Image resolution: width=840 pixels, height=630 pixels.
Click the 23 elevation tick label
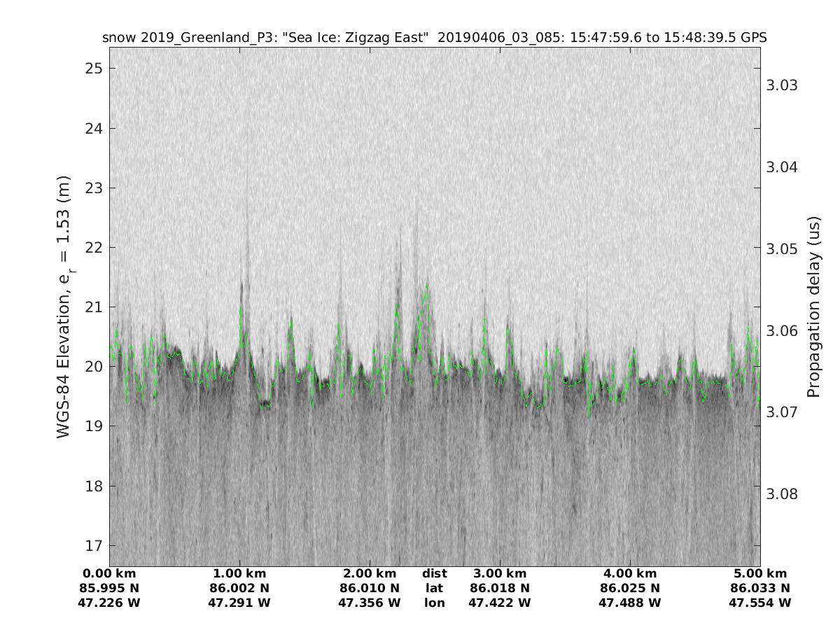pos(95,188)
